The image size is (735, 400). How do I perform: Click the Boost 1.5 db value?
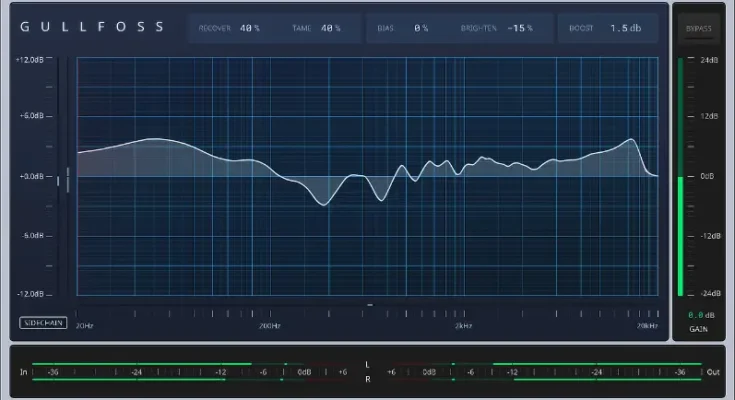click(626, 28)
